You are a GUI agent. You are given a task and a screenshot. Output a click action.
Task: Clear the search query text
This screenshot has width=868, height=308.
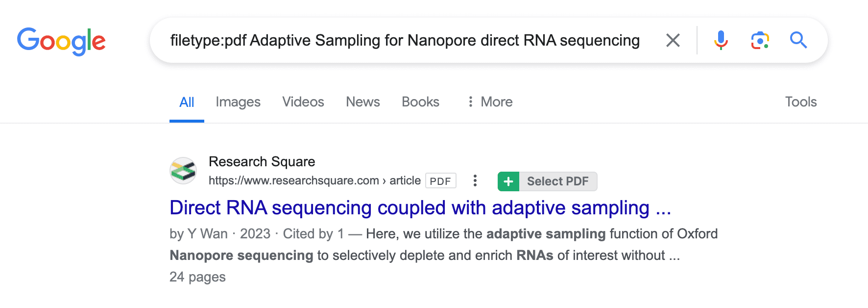click(673, 40)
